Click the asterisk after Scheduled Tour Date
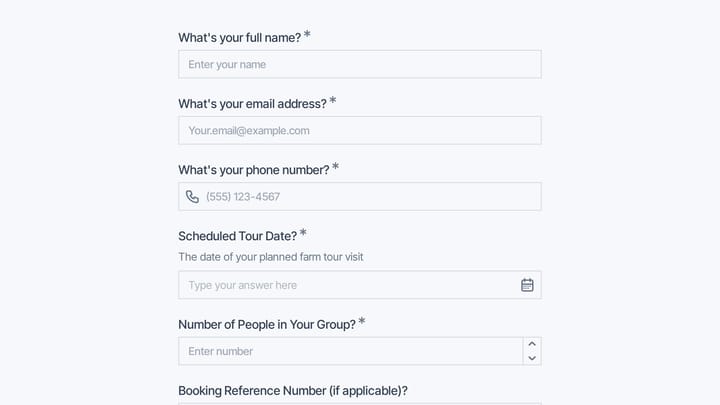This screenshot has width=720, height=405. [x=303, y=232]
